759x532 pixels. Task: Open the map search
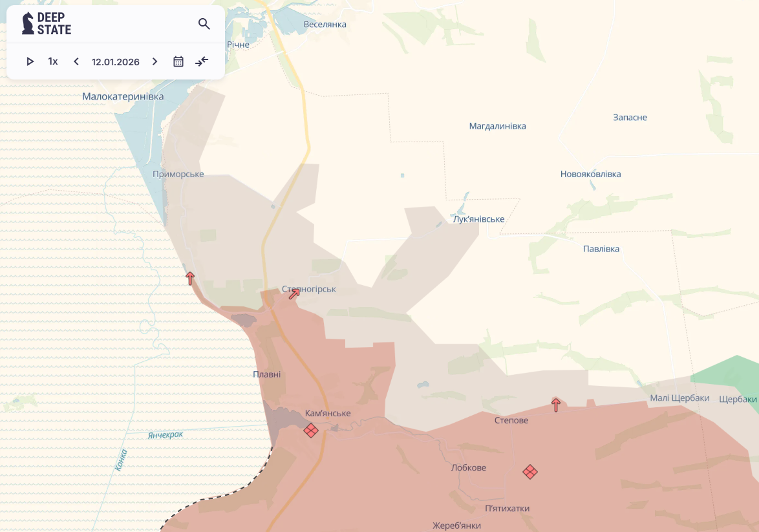pos(204,25)
